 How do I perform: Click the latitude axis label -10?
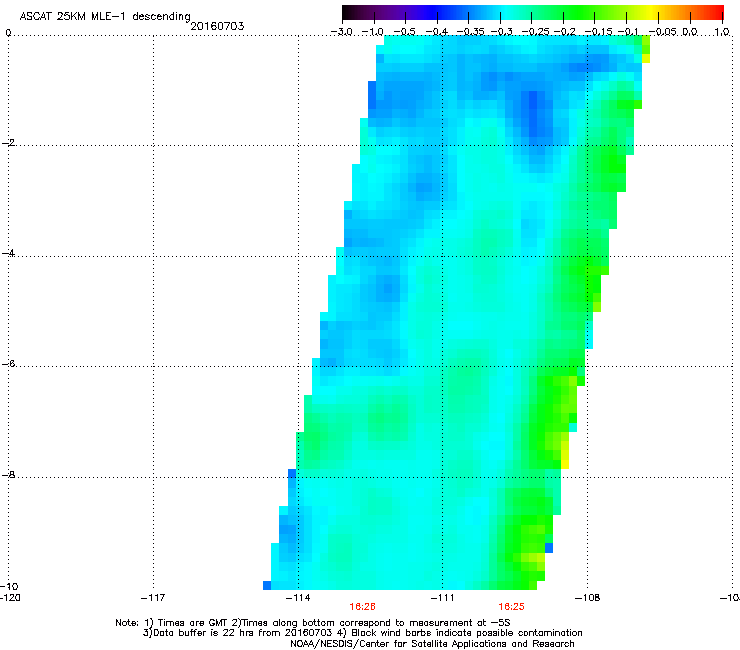click(9, 586)
